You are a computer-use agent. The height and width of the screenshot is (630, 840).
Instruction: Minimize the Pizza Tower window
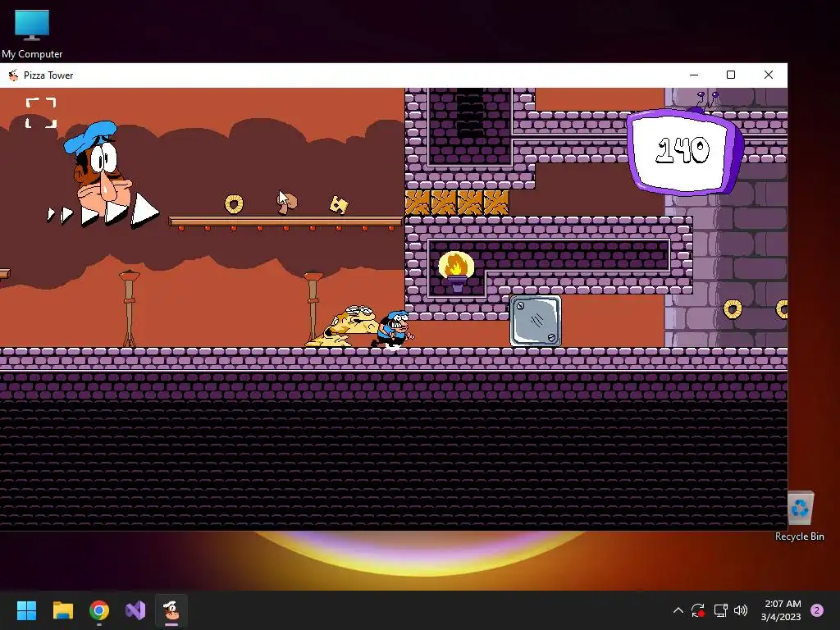(694, 75)
